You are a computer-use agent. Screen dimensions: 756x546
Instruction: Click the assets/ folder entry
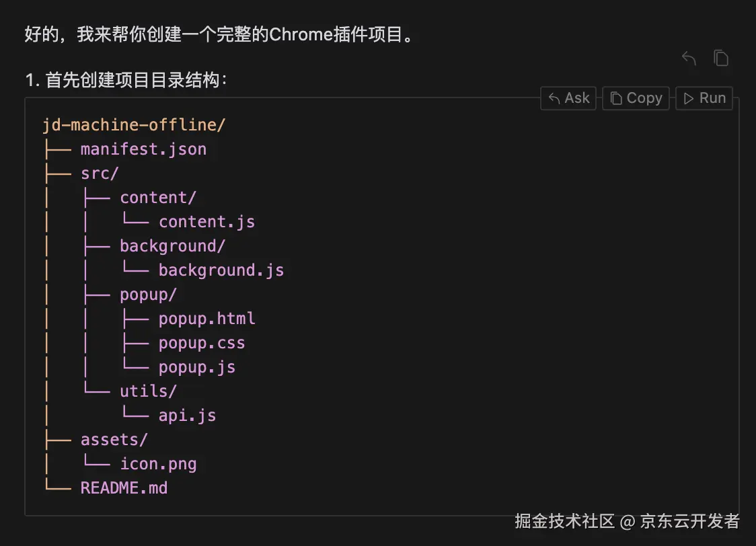114,440
